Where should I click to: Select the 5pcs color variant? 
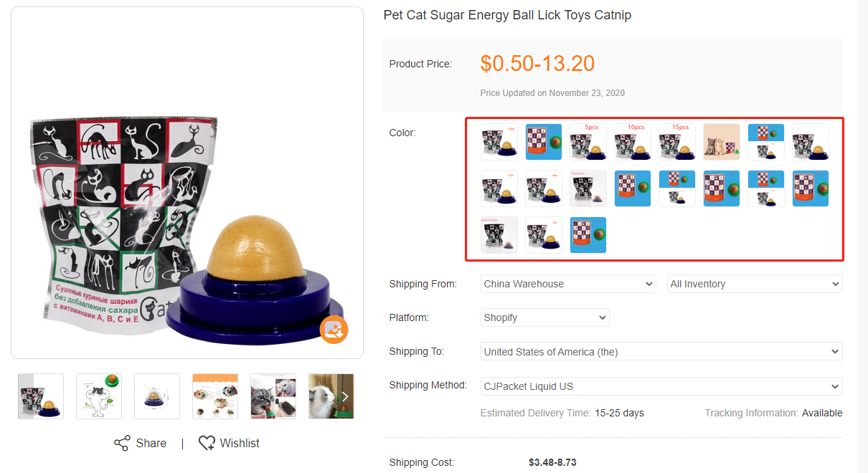pyautogui.click(x=588, y=142)
